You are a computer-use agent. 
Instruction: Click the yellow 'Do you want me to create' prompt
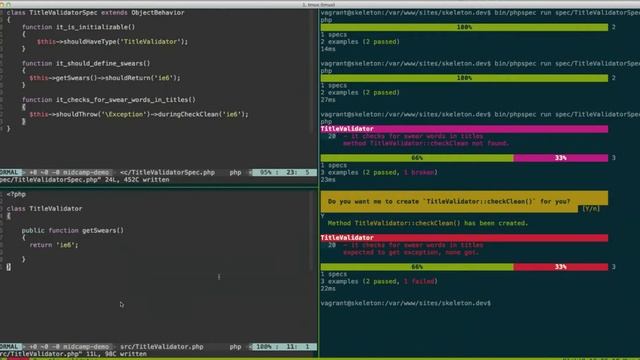tap(464, 202)
